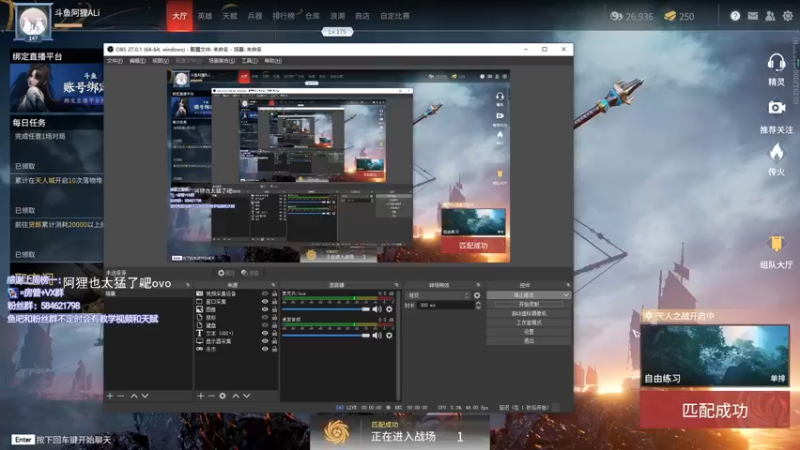Toggle visibility of the 显示器采集 source

click(x=265, y=341)
